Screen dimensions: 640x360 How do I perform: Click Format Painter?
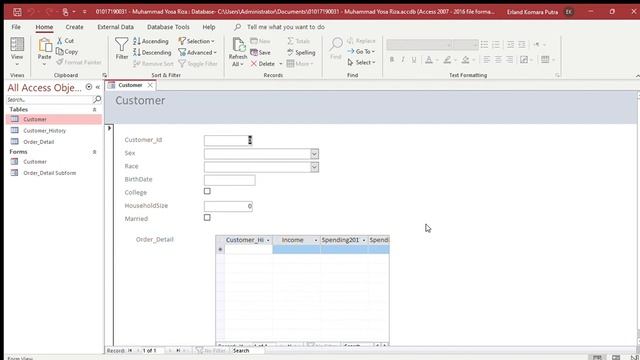click(79, 62)
